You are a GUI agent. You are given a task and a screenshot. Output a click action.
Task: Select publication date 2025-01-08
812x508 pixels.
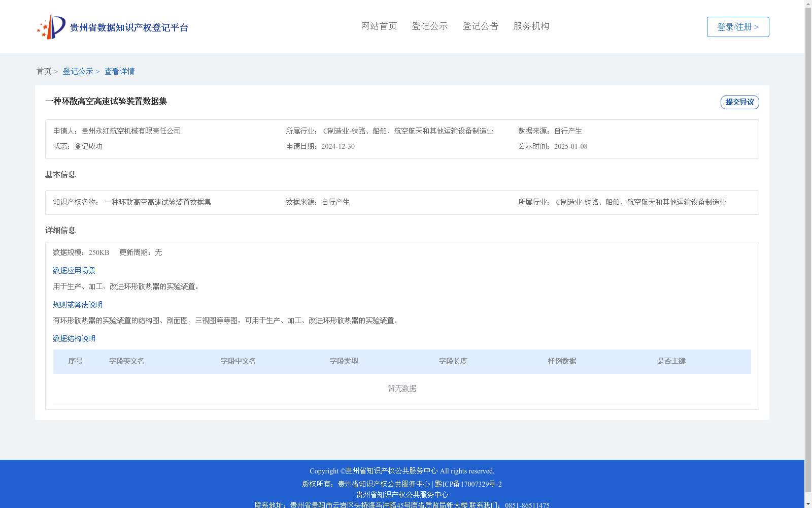click(x=570, y=146)
